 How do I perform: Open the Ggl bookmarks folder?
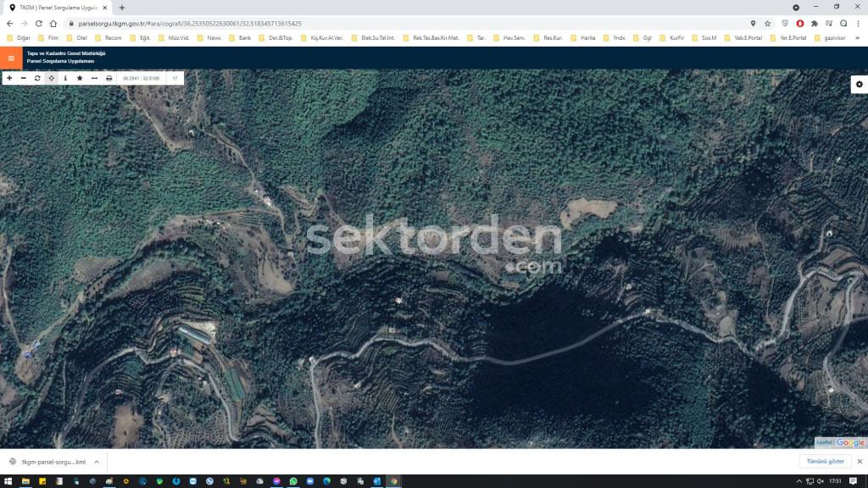[x=643, y=37]
